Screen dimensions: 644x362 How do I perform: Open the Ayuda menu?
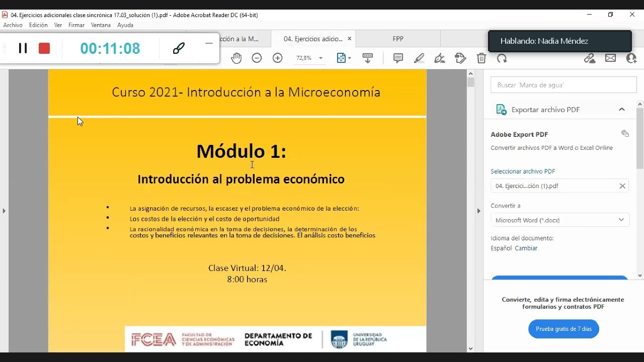pyautogui.click(x=125, y=25)
